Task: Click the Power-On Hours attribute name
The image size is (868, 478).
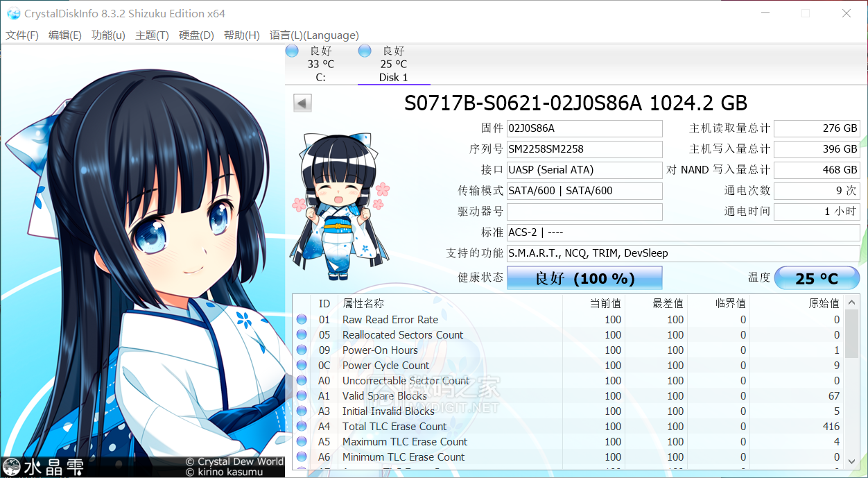Action: tap(380, 350)
